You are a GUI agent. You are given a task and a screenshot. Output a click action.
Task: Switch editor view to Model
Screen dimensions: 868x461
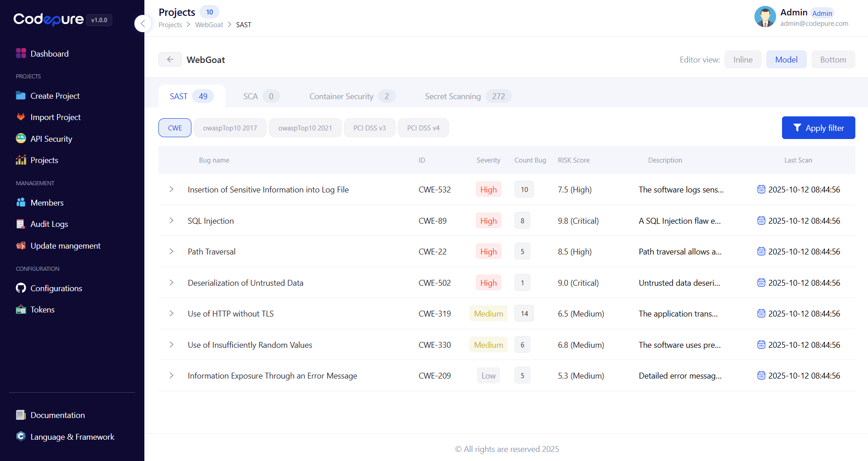tap(786, 59)
